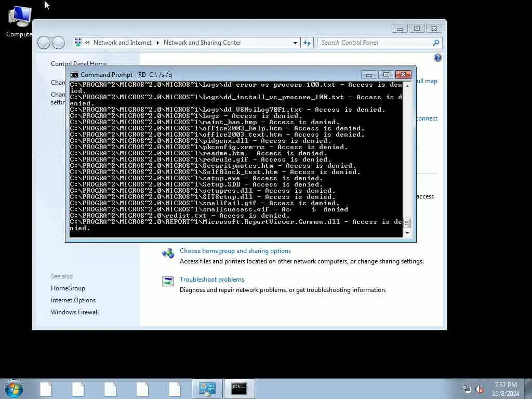Viewport: 532px width, 399px height.
Task: Click the redist.txt Access is denied line
Action: point(180,216)
